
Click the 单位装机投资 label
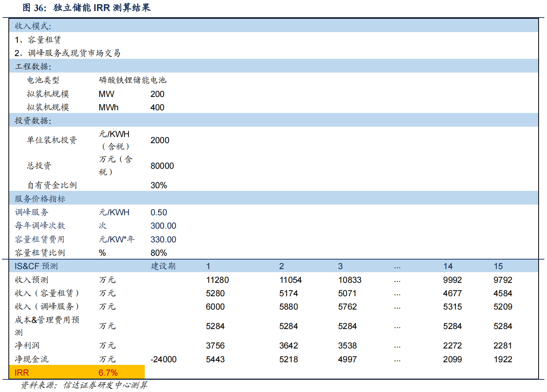52,140
